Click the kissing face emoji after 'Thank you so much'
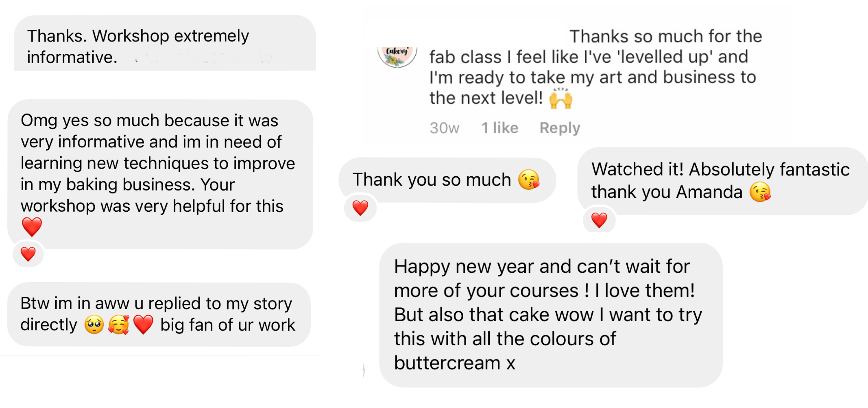Screen dimensions: 868x408 click(529, 180)
